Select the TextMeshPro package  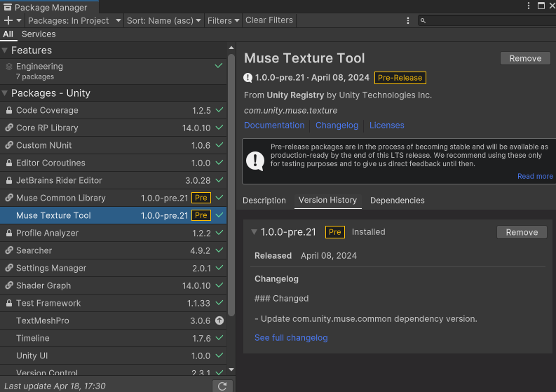tap(113, 320)
